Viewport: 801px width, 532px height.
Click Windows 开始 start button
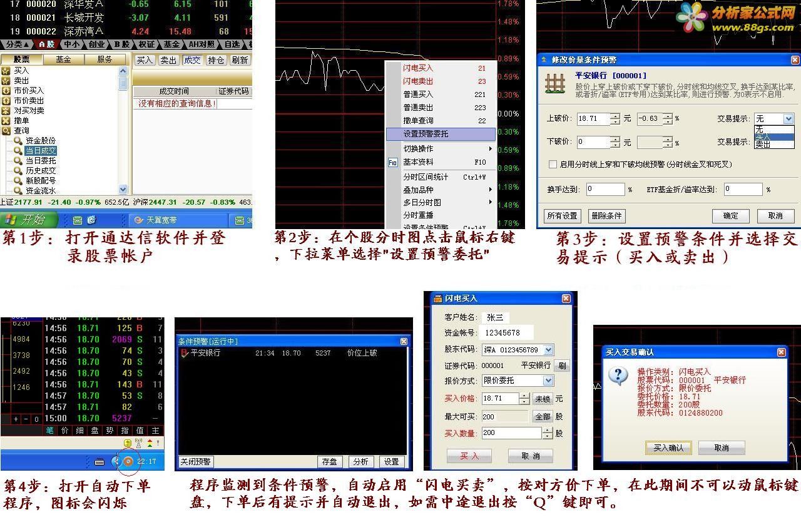click(x=29, y=220)
